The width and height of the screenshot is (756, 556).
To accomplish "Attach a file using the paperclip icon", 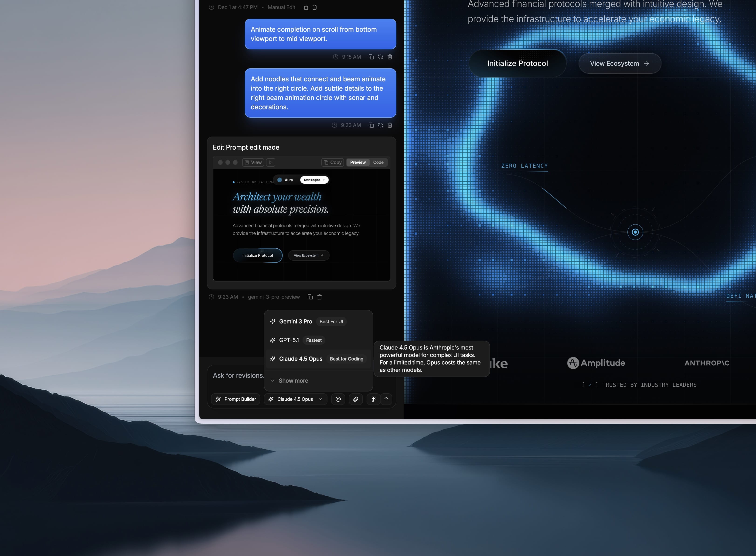I will (355, 399).
